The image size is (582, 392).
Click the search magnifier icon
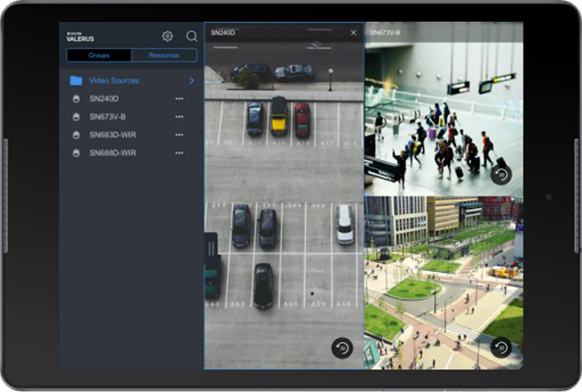pos(192,36)
